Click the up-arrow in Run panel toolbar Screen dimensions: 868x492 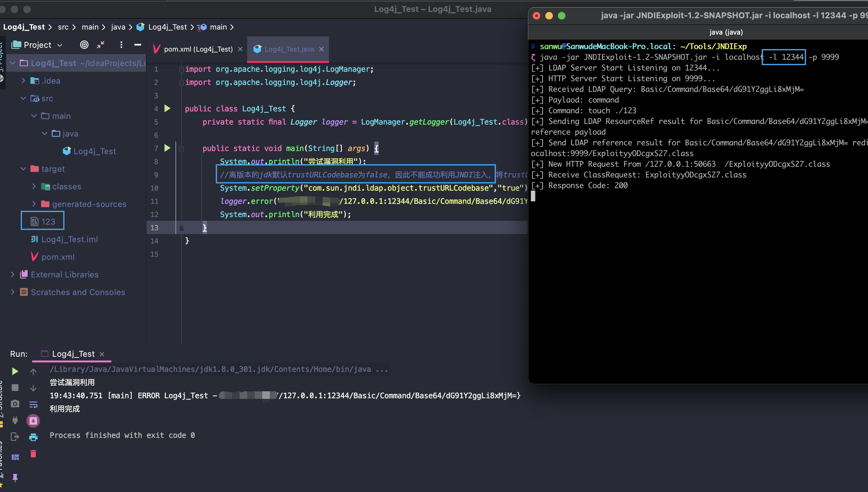(33, 372)
